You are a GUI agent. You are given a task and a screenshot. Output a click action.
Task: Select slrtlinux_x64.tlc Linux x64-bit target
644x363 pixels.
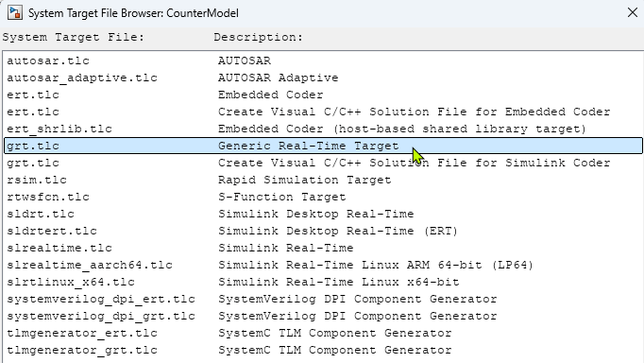click(323, 282)
